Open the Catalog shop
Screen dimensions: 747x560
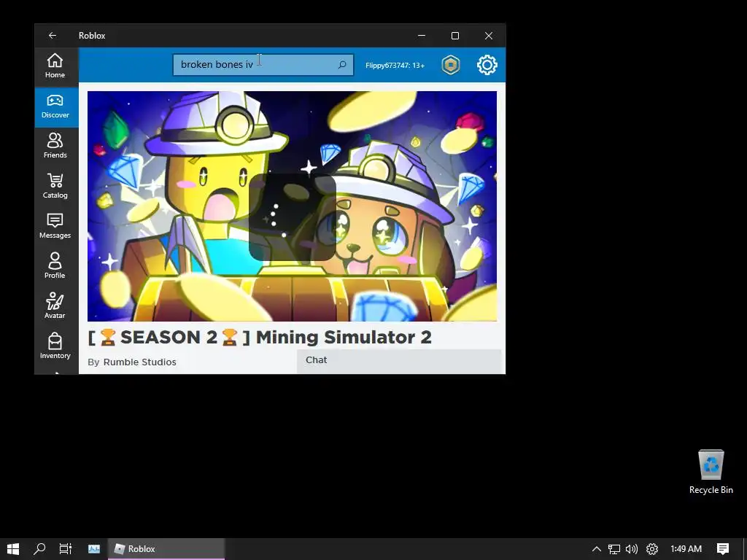pos(55,186)
